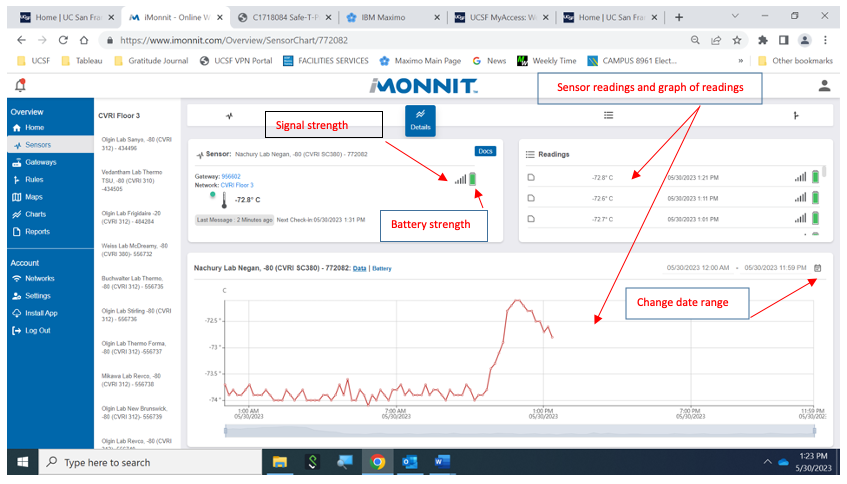The height and width of the screenshot is (484, 847).
Task: Click the share page icon in address bar
Action: tap(716, 40)
